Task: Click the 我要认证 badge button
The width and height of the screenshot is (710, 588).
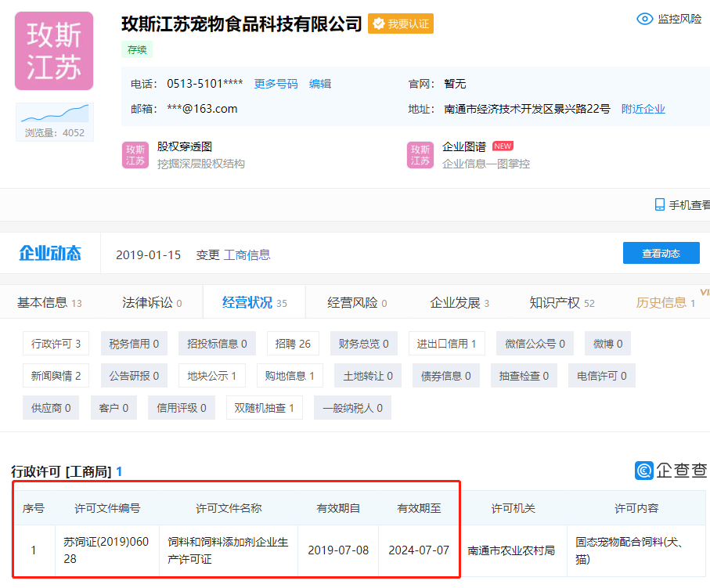Action: coord(401,23)
